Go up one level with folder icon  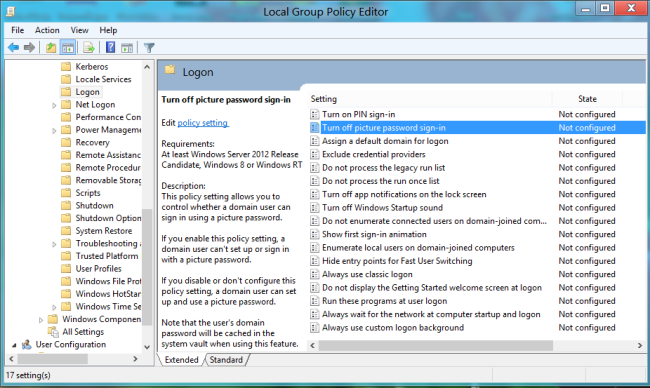point(51,48)
